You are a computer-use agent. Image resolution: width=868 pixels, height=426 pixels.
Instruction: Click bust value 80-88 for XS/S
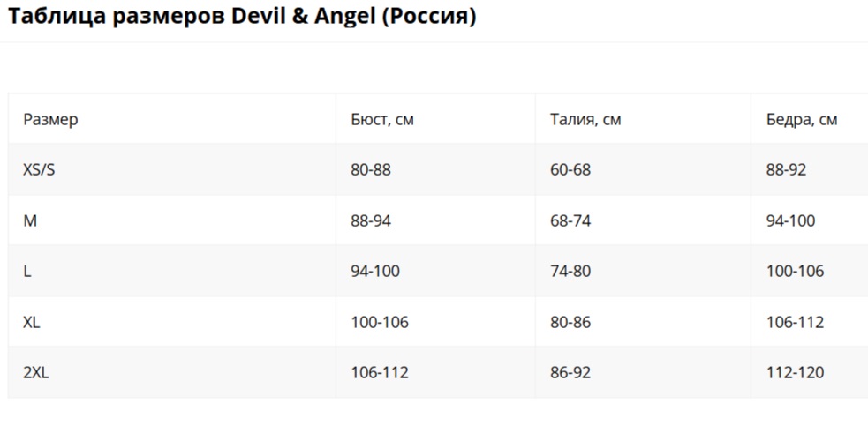click(x=371, y=169)
